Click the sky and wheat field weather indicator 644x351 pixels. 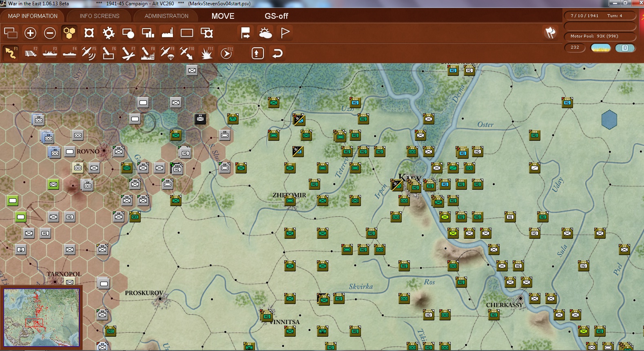(601, 48)
